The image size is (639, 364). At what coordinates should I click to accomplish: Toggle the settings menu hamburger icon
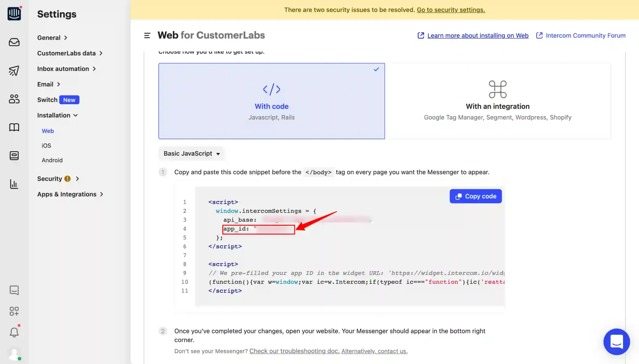[147, 36]
